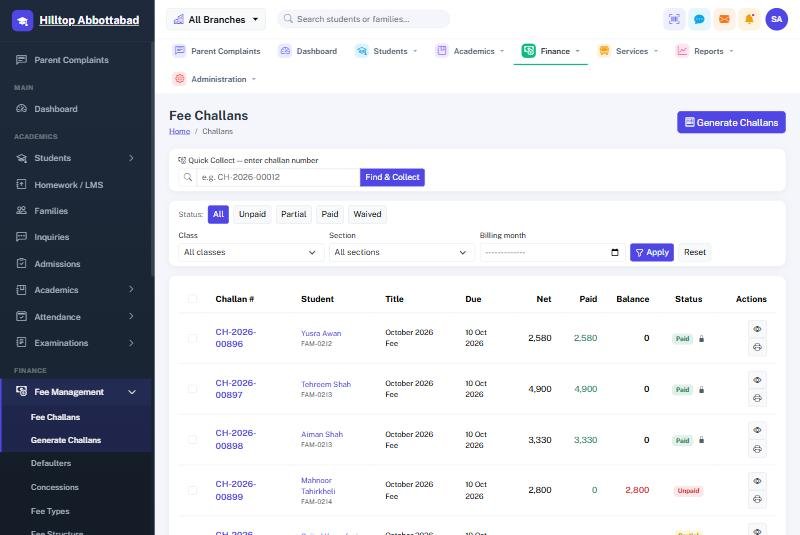The height and width of the screenshot is (535, 800).
Task: Open the Reports top navigation menu
Action: tap(705, 51)
